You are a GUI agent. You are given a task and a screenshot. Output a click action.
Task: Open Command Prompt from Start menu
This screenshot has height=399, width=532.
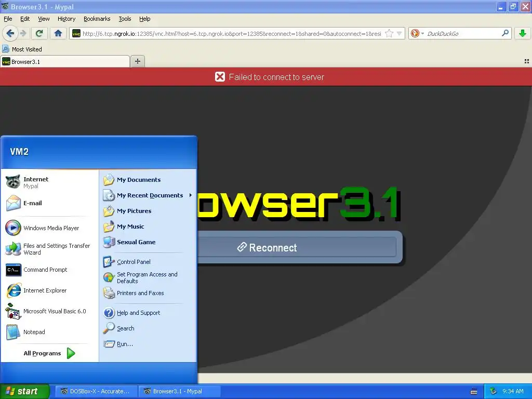(x=50, y=270)
